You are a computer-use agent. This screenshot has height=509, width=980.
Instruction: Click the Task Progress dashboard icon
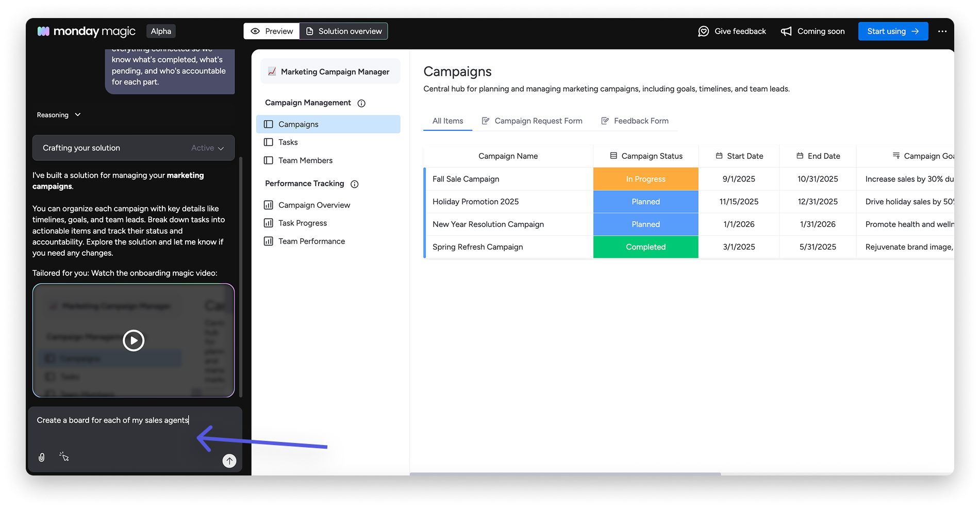269,223
